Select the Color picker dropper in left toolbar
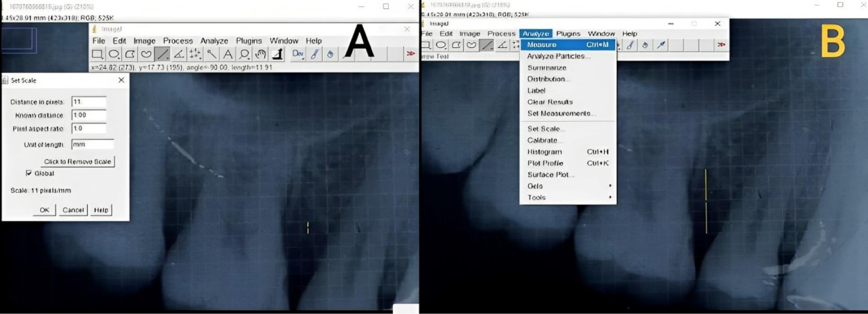 pyautogui.click(x=277, y=54)
